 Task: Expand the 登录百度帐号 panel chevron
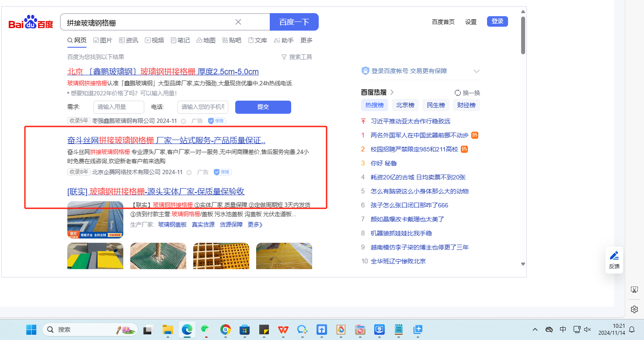(477, 71)
